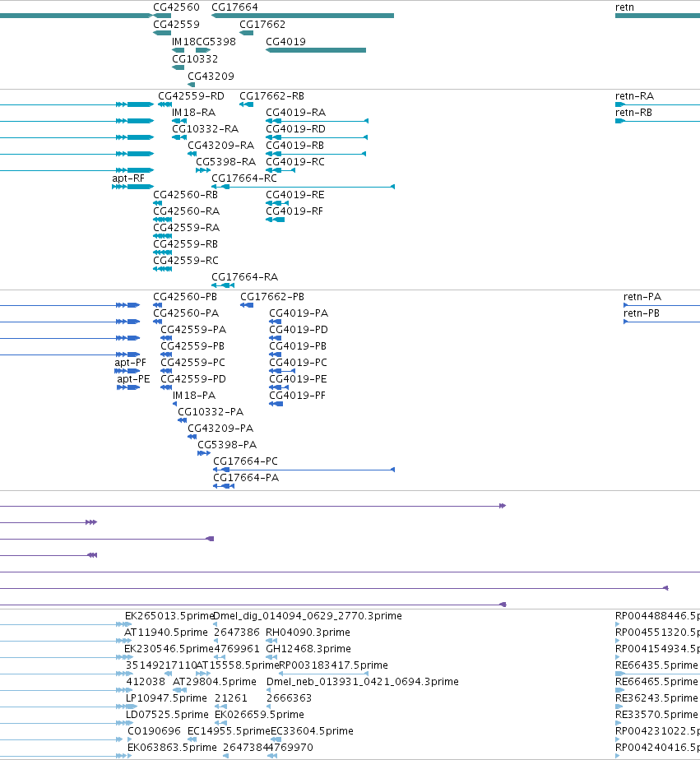700x760 pixels.
Task: Click transcript CG4019-RE
Action: 294,195
